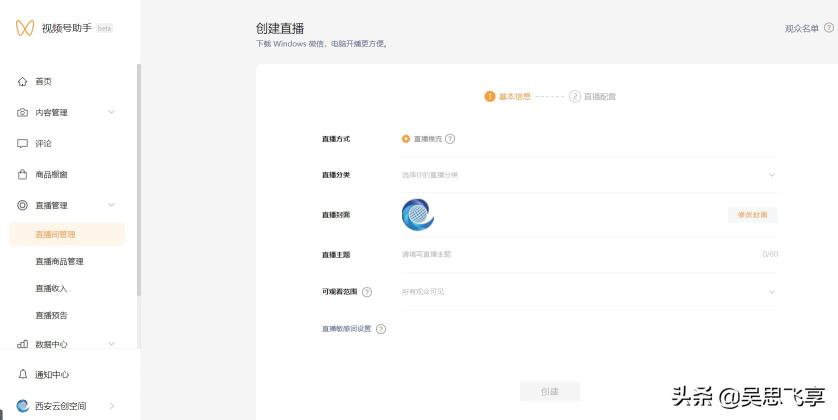Screen dimensions: 838x420
Task: Click the 创建直播 page title
Action: point(280,28)
